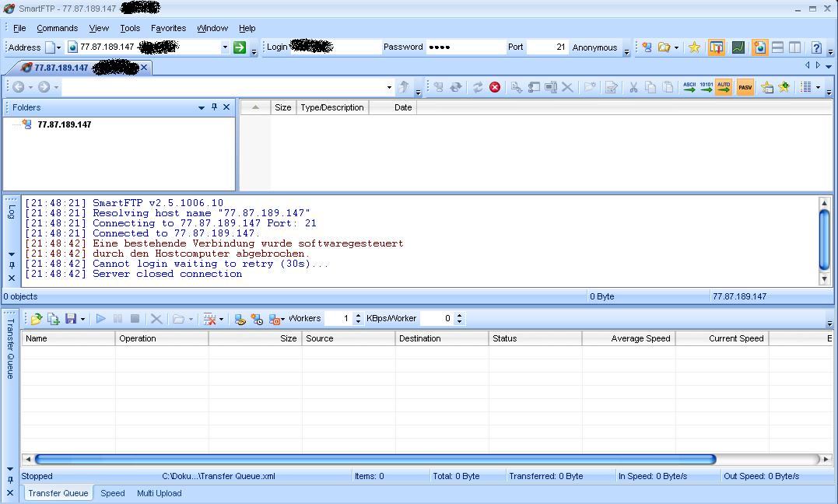The height and width of the screenshot is (504, 838).
Task: Click the Type/Description column header
Action: (x=332, y=107)
